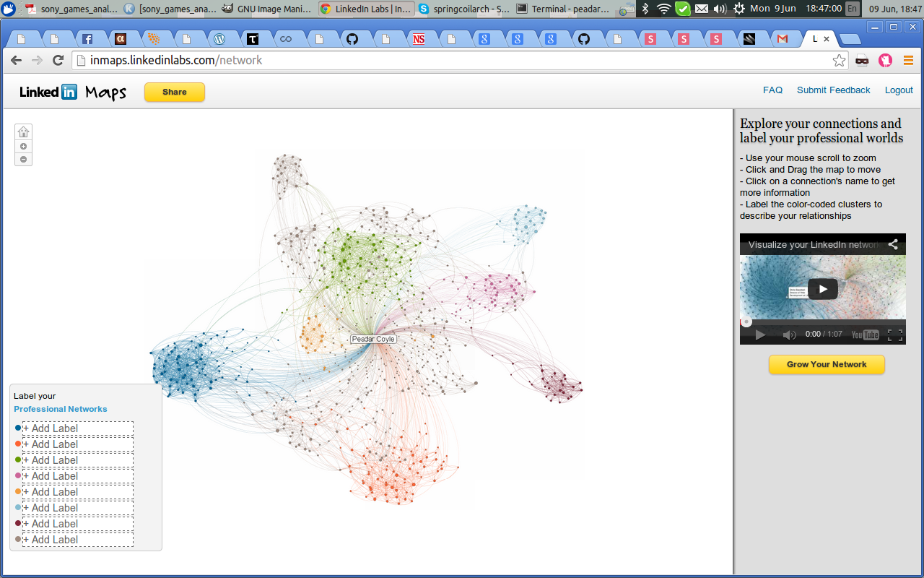Reload the inmaps page
The width and height of the screenshot is (924, 578).
click(x=58, y=61)
